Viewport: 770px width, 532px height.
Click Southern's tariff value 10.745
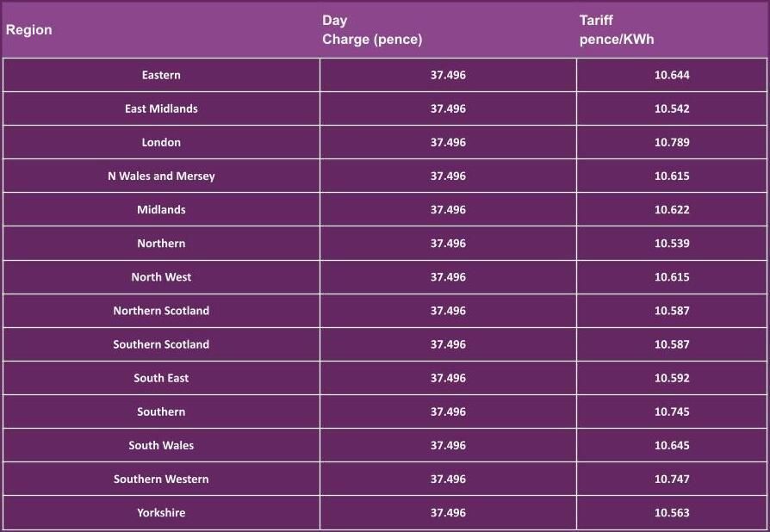tap(672, 411)
